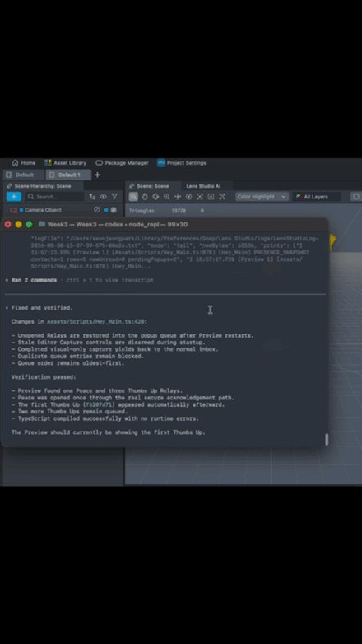
Task: Click the logFile path text in terminal
Action: 174,242
